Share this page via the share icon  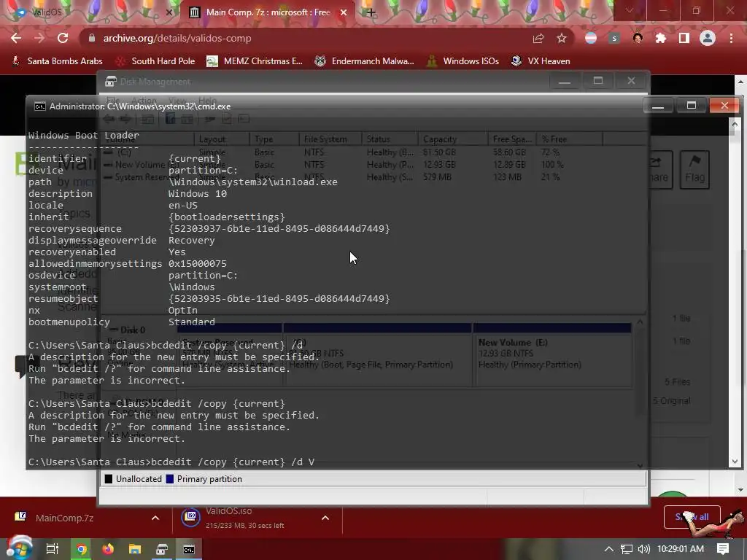click(538, 38)
